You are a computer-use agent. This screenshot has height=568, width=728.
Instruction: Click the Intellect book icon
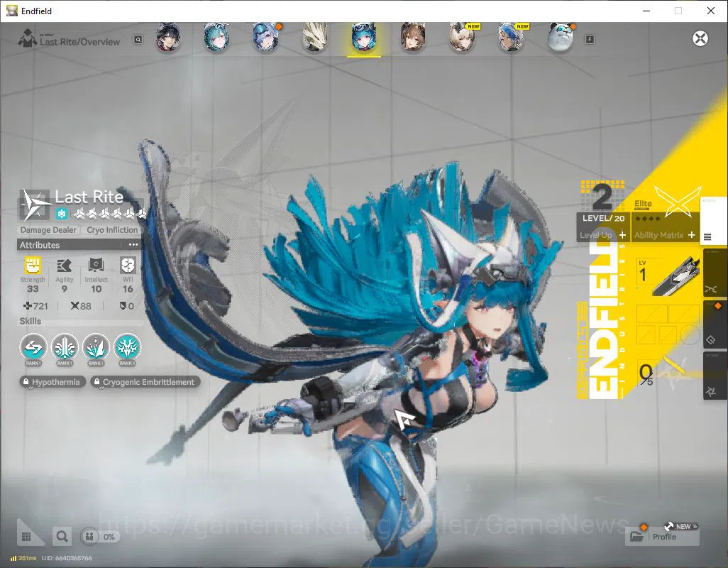point(96,266)
